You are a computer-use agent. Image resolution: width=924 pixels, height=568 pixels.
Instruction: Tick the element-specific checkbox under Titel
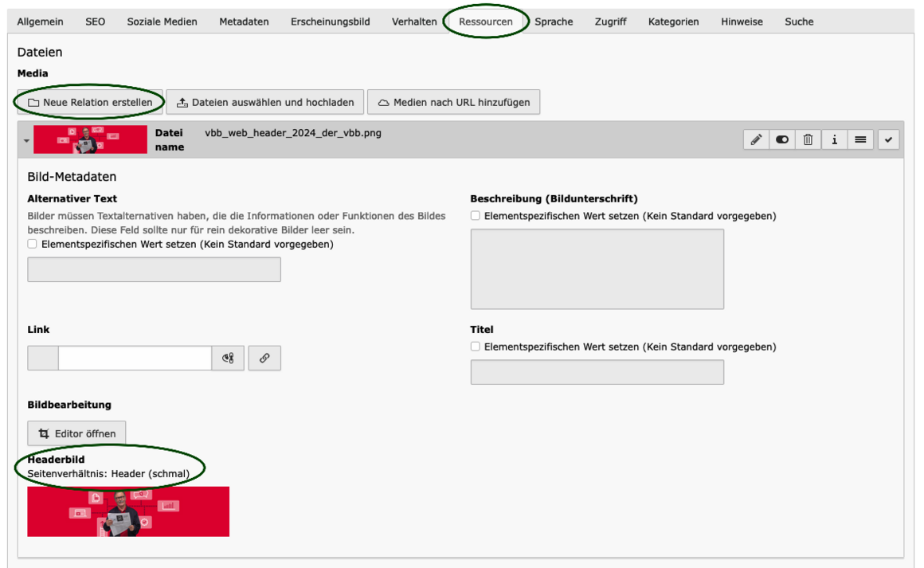[476, 347]
